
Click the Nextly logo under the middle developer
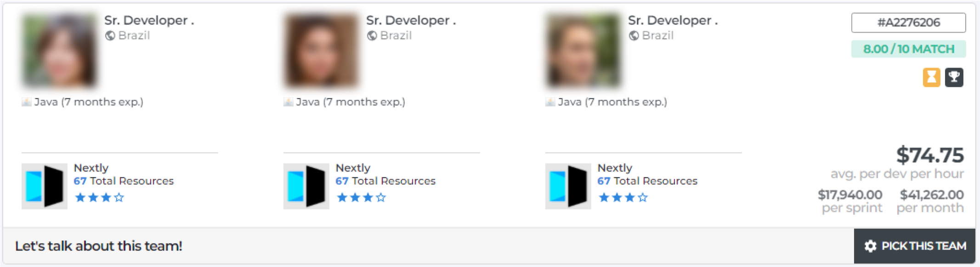(x=306, y=186)
